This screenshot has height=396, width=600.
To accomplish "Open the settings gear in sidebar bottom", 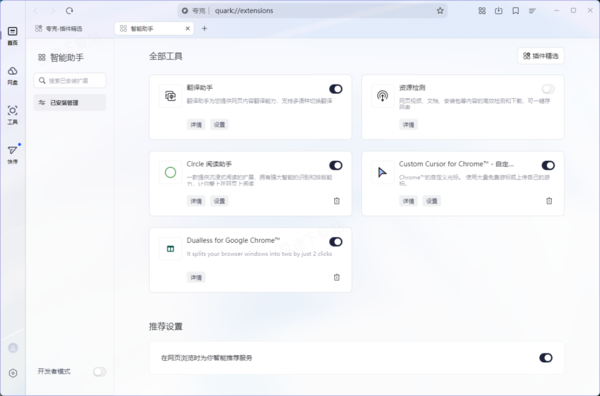I will tap(13, 373).
